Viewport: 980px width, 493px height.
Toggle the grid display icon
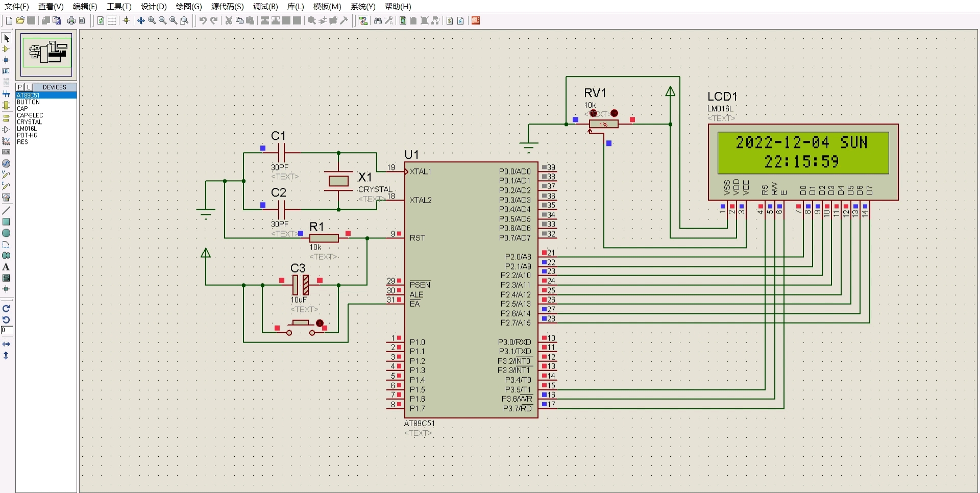click(x=112, y=20)
